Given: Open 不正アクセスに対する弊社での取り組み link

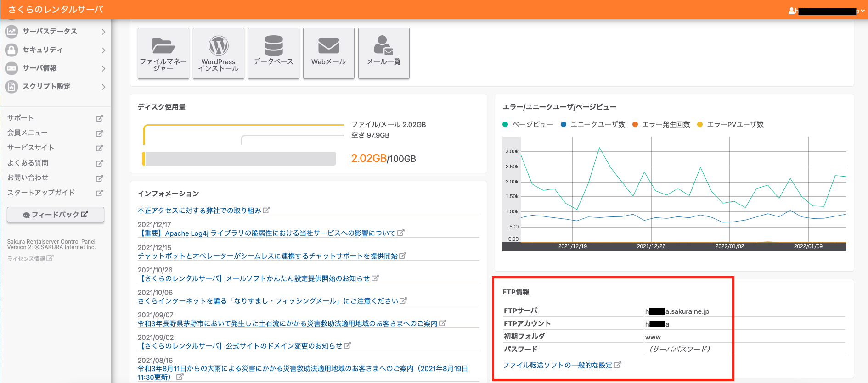Looking at the screenshot, I should click(199, 211).
